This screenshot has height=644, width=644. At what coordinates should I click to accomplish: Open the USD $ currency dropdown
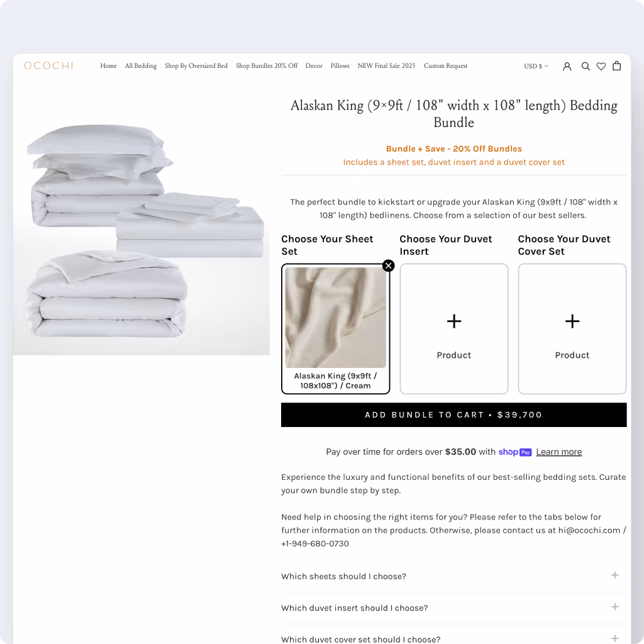click(x=536, y=66)
